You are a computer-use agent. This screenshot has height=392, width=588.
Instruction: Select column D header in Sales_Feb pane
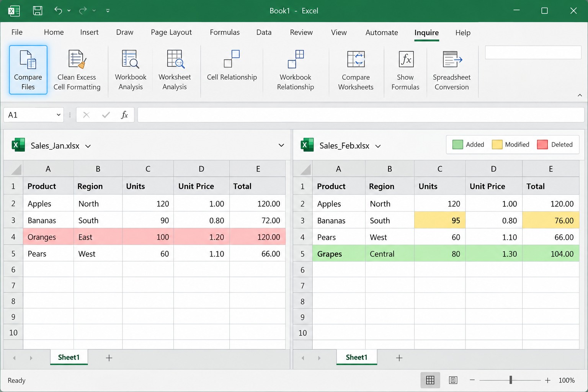point(494,169)
